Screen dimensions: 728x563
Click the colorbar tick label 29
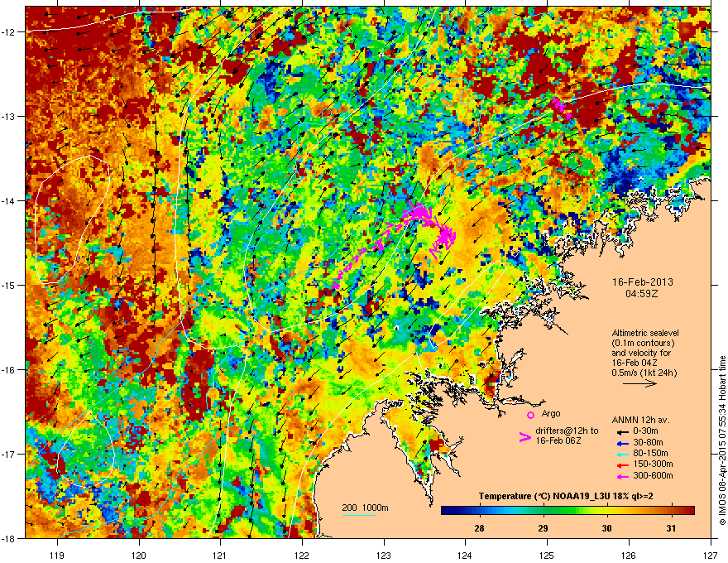coord(543,528)
